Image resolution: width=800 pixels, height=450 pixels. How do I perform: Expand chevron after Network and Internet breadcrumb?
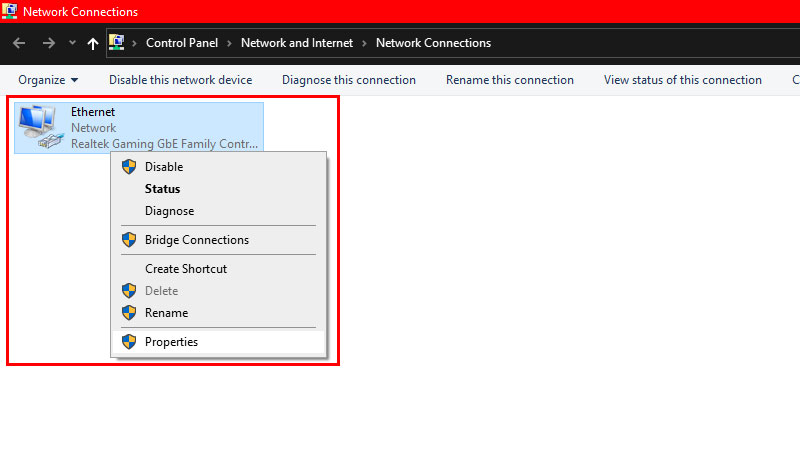[x=366, y=43]
